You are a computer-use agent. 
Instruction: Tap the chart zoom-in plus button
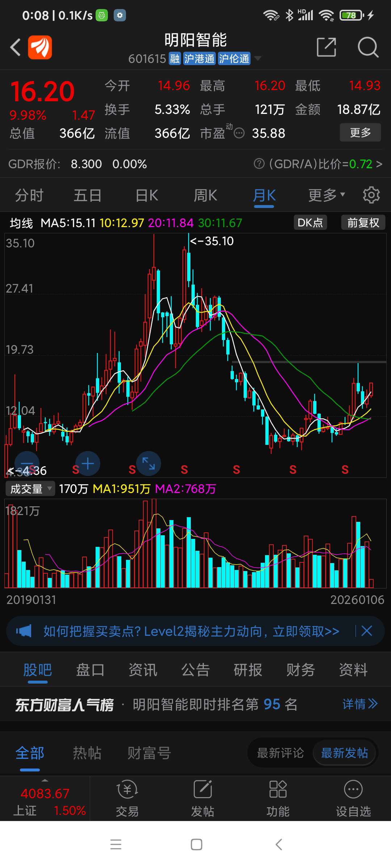coord(88,463)
